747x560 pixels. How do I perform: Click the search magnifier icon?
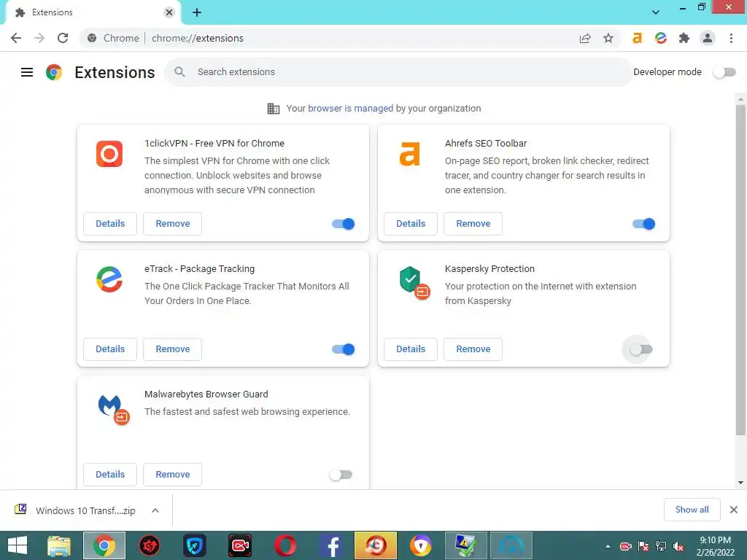pos(179,72)
